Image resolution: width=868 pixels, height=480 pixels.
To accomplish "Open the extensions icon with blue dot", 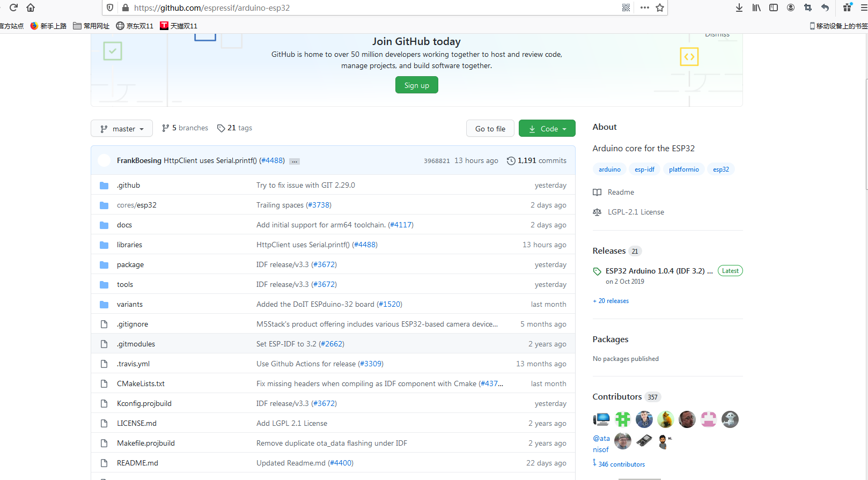I will 848,8.
